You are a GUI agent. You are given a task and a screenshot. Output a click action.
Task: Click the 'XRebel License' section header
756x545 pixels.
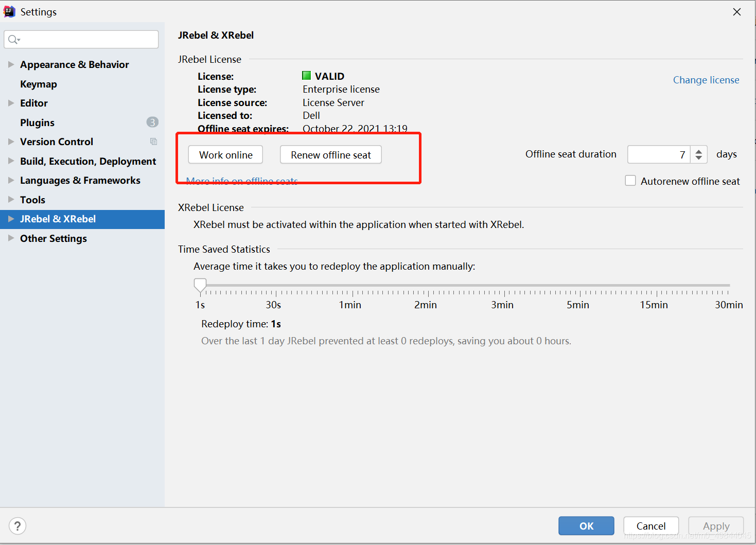(211, 207)
